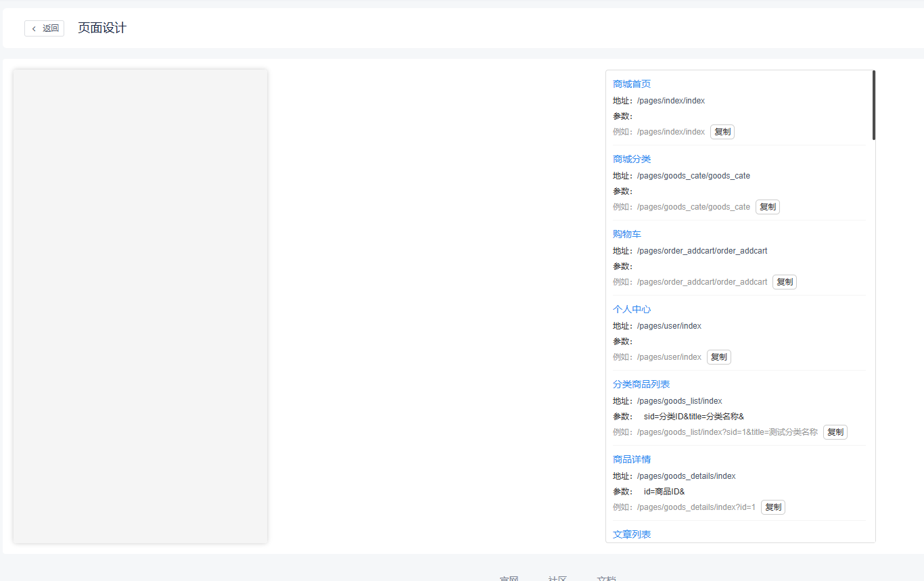Click the parameter text sid=分类ID&title=分类名称&

tap(694, 417)
